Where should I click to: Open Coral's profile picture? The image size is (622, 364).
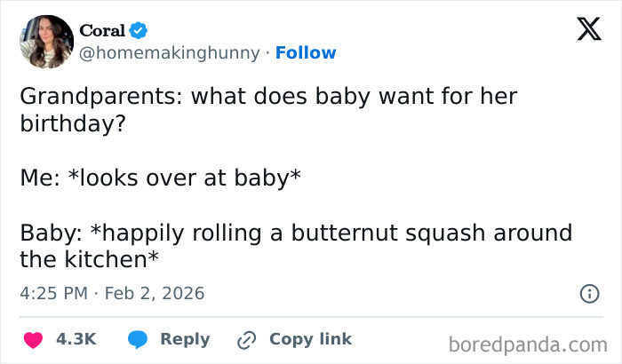(x=44, y=42)
